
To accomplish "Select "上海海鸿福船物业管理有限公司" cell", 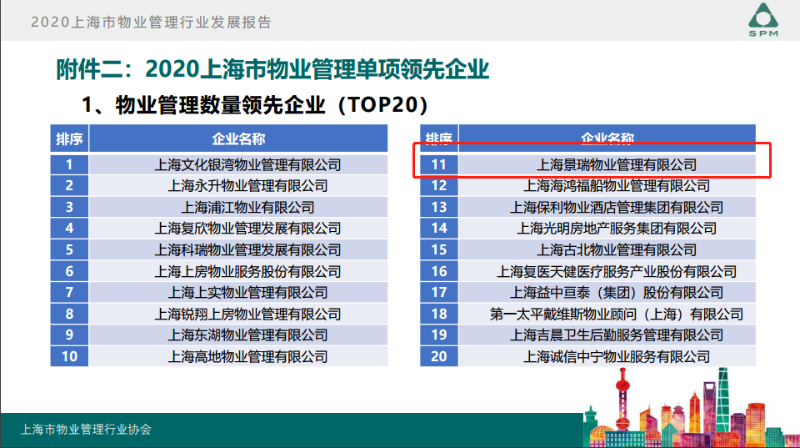I will pos(607,186).
